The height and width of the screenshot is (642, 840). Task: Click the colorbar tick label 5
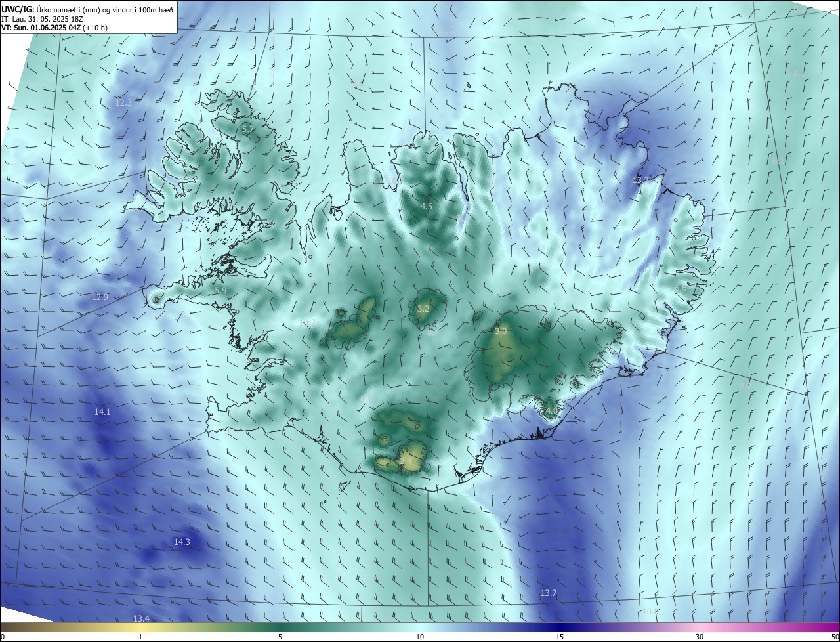pyautogui.click(x=280, y=637)
